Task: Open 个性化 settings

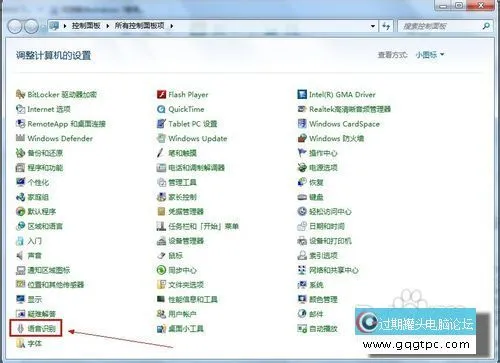Action: tap(32, 182)
